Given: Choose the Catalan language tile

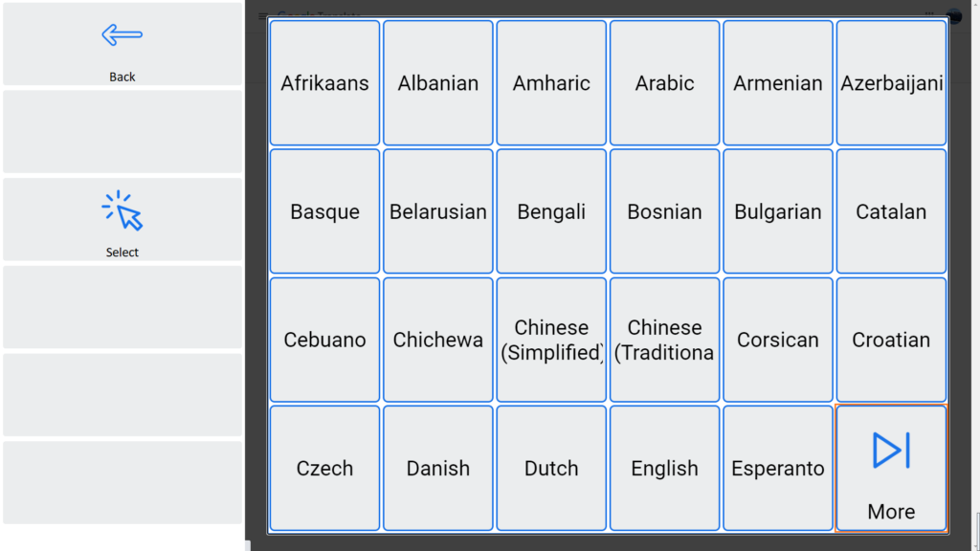Looking at the screenshot, I should (x=891, y=211).
